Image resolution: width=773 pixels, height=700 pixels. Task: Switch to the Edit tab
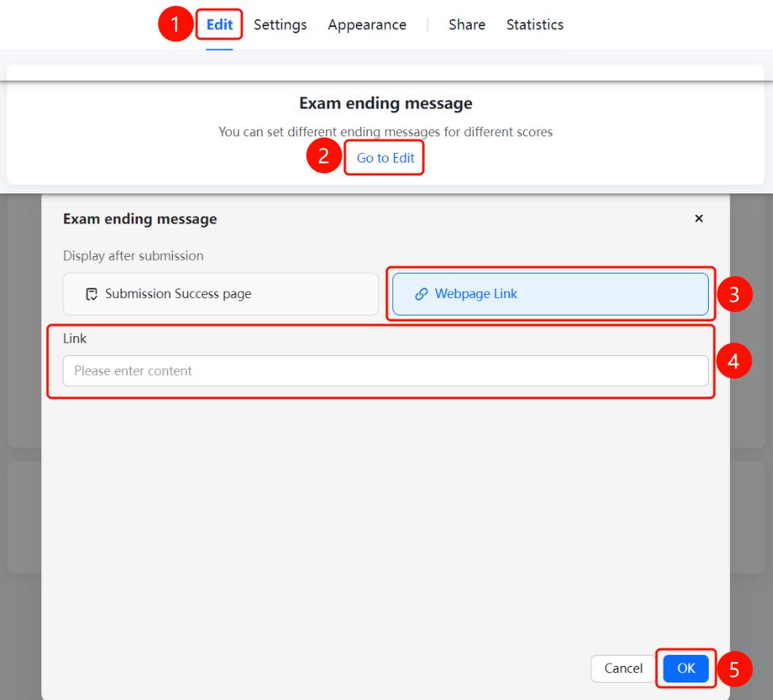pos(220,25)
